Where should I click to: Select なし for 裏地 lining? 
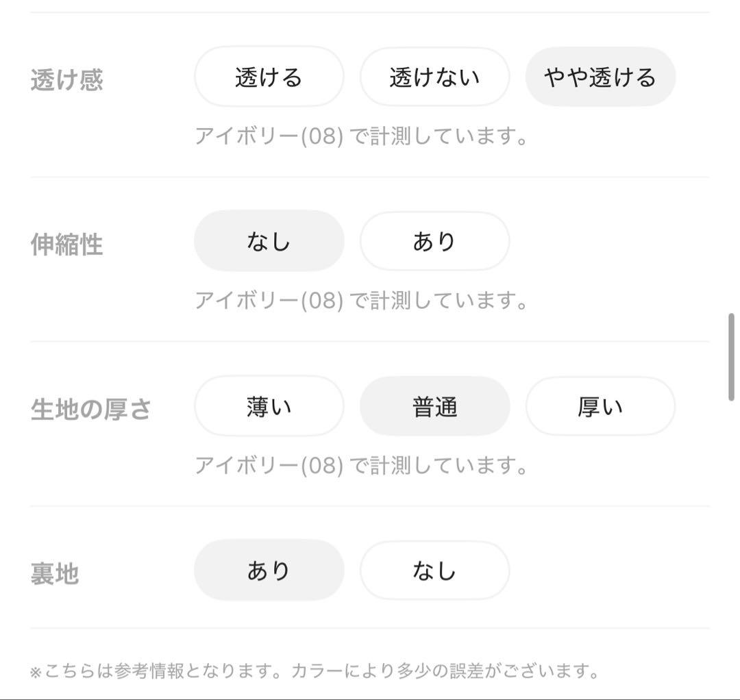pos(434,571)
